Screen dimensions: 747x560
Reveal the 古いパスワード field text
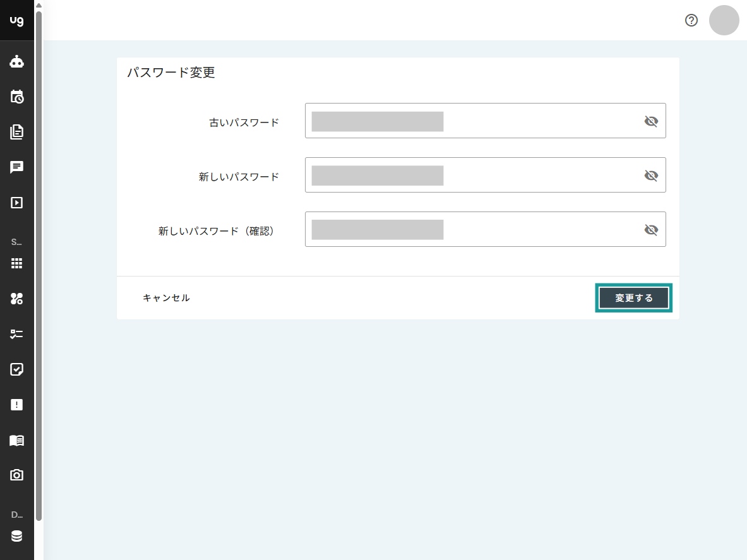(651, 121)
